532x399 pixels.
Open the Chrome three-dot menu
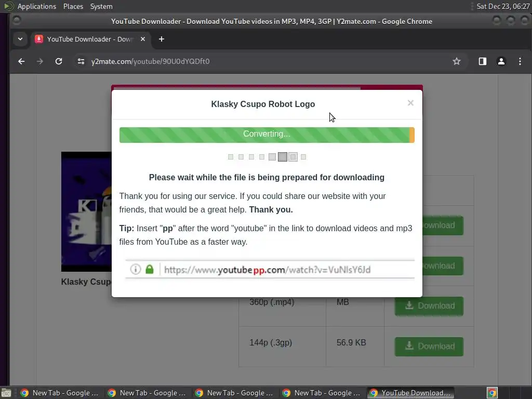point(520,61)
